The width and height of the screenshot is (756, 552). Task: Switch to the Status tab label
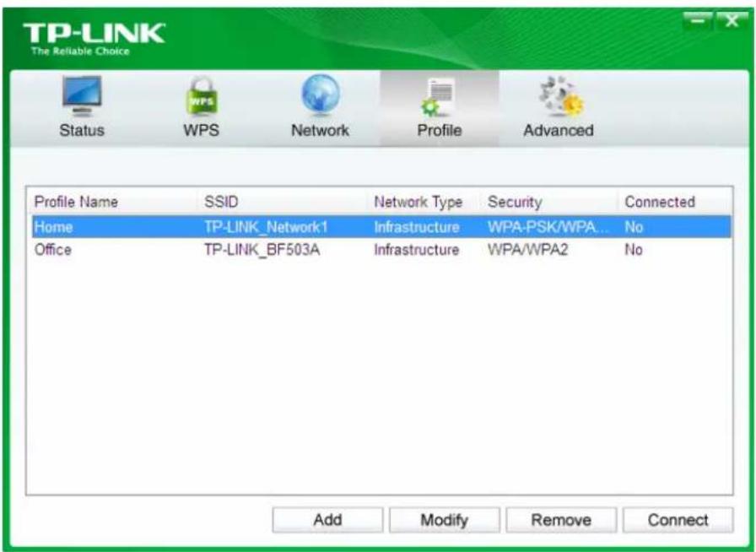tap(82, 130)
